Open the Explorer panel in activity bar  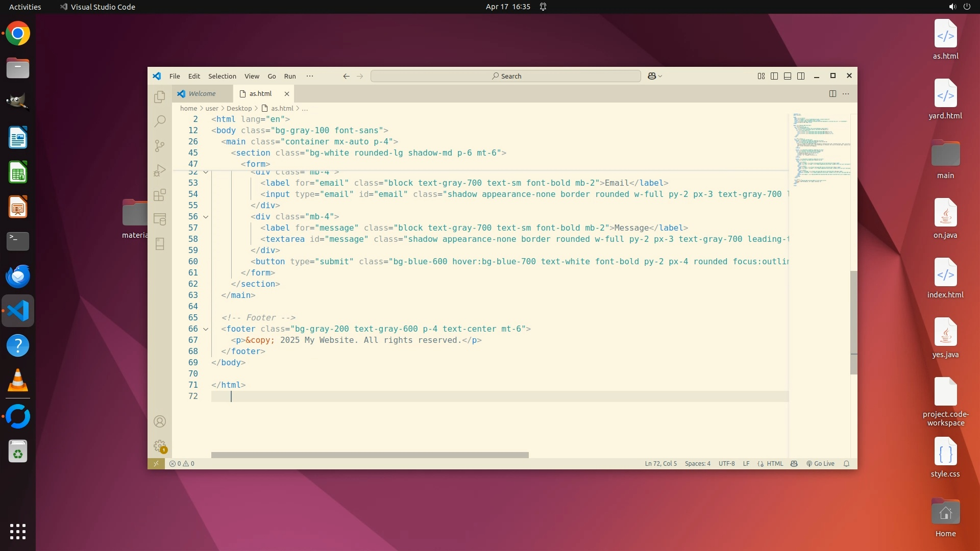click(x=160, y=97)
